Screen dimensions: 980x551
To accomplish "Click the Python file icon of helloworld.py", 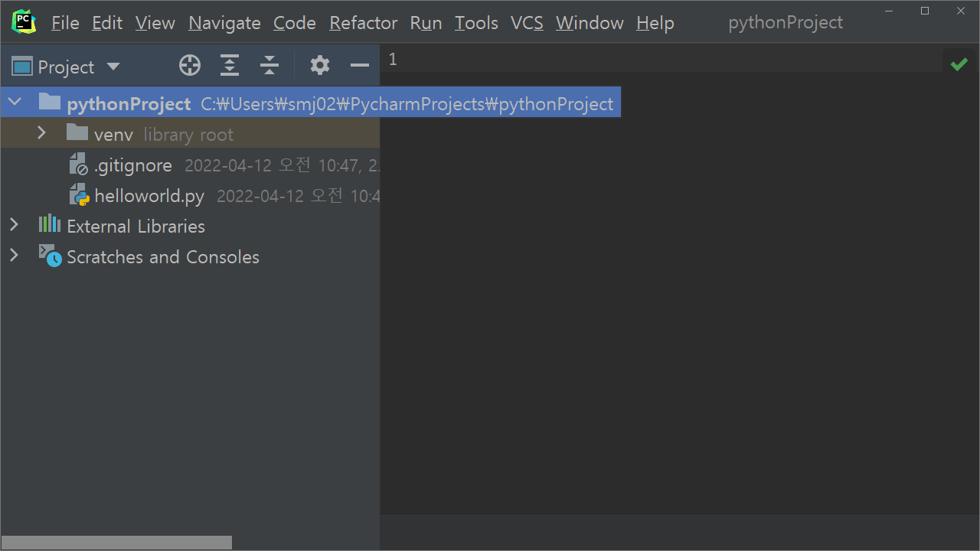I will pos(79,194).
